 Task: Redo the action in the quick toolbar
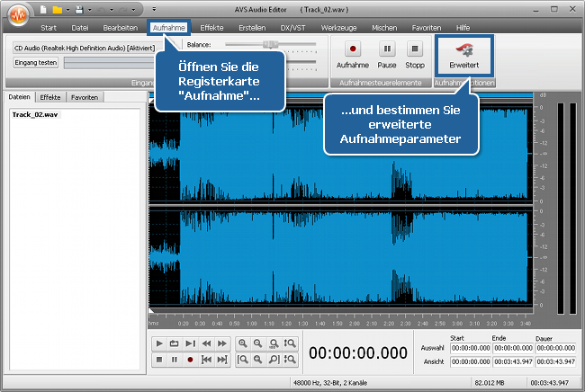click(x=122, y=10)
